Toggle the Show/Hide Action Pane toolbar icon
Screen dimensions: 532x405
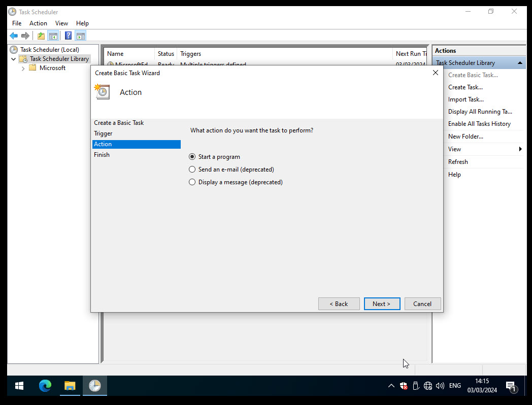click(x=81, y=36)
